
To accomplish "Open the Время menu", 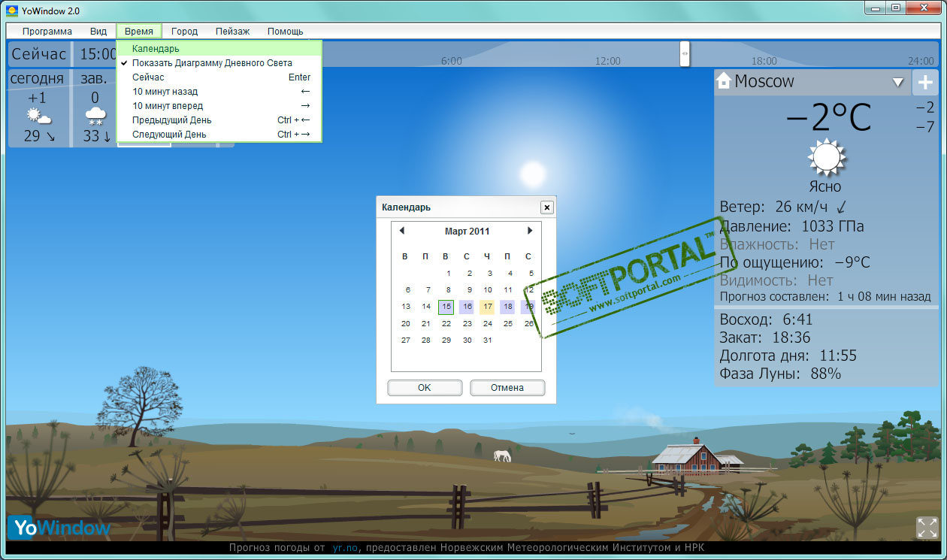I will [139, 32].
